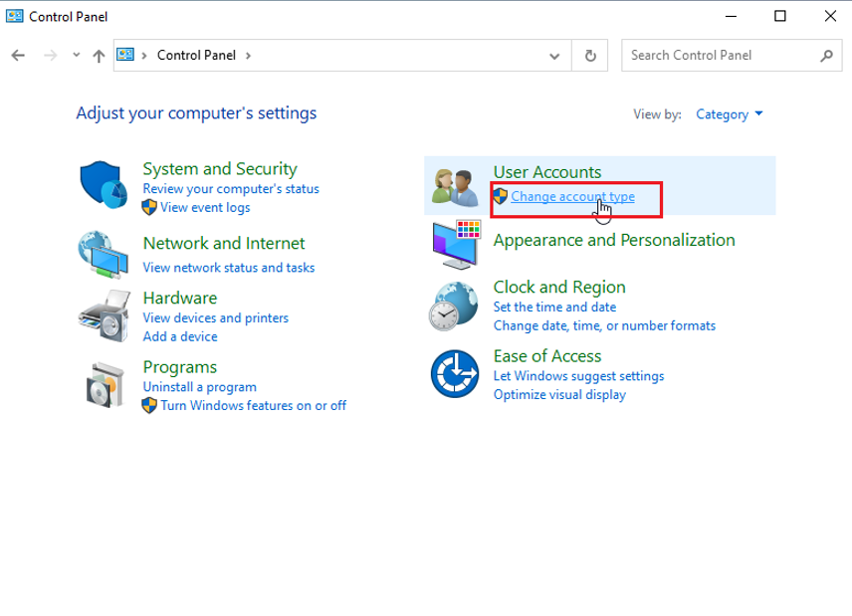Click the Clock and Region icon

click(x=456, y=306)
